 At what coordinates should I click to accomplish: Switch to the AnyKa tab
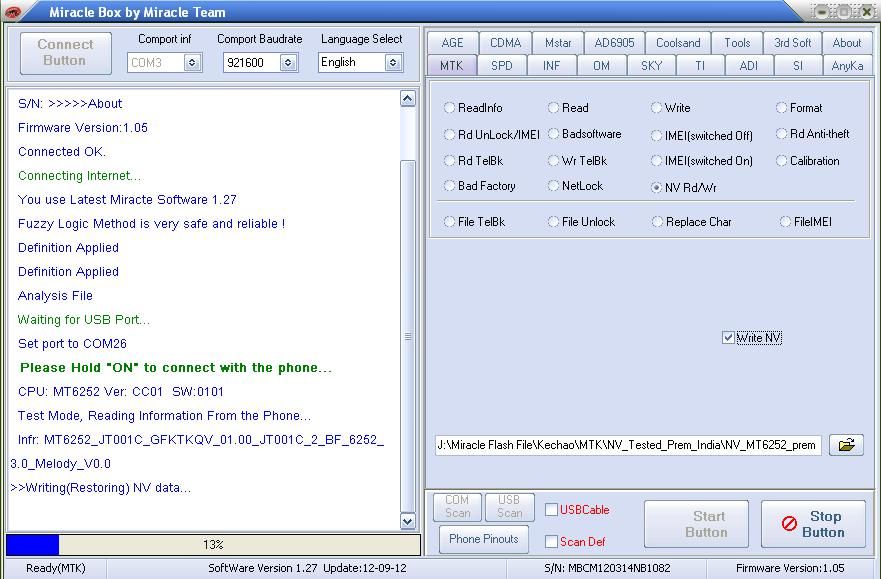click(x=847, y=66)
